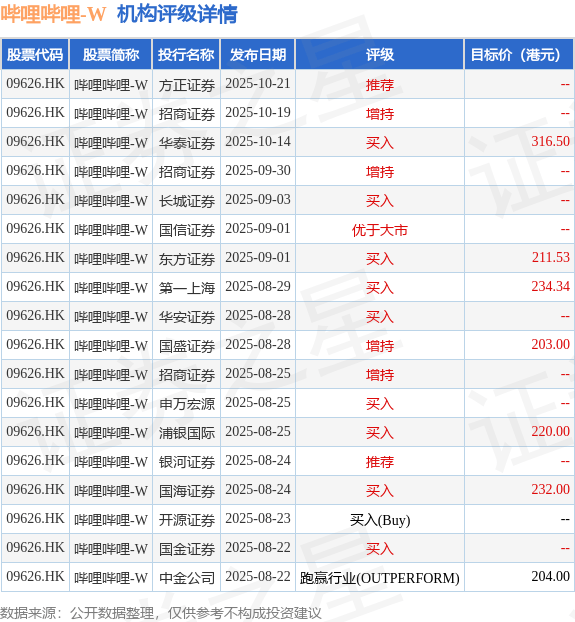Image resolution: width=575 pixels, height=622 pixels.
Task: Click target price 232.00
Action: coord(550,490)
